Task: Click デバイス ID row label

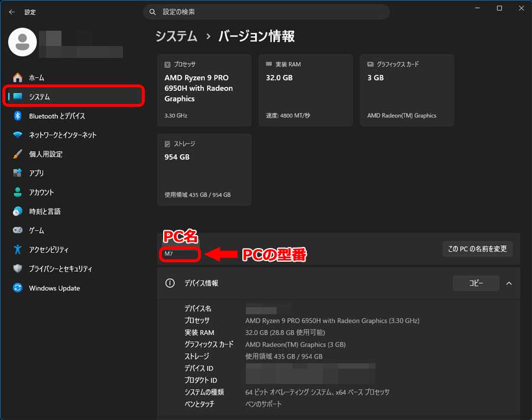Action: click(x=199, y=368)
